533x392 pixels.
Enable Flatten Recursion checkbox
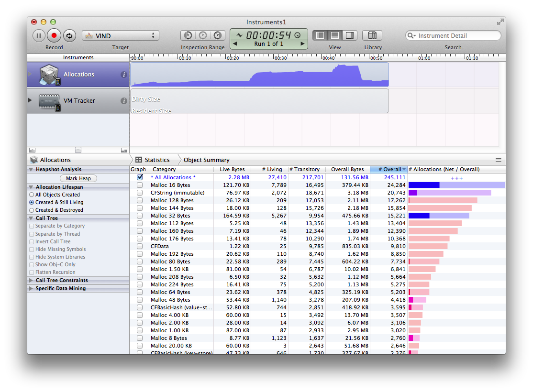click(x=32, y=272)
